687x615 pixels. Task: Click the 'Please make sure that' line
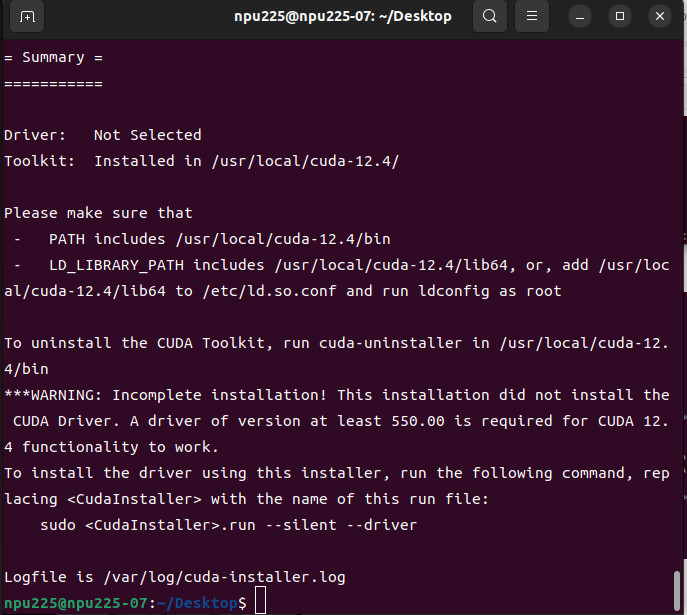[98, 213]
